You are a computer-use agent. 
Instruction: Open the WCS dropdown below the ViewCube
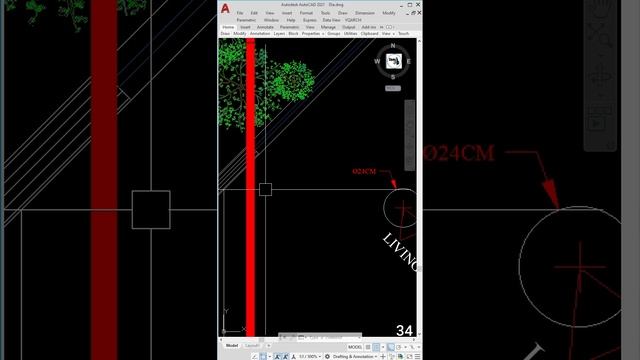393,88
